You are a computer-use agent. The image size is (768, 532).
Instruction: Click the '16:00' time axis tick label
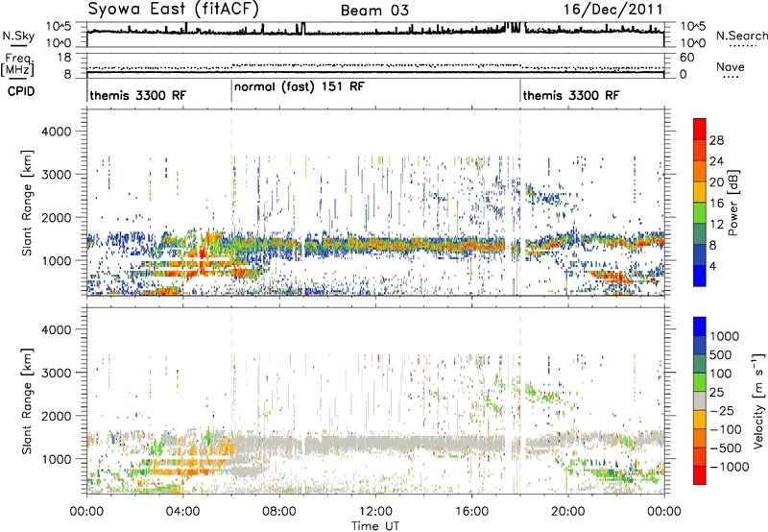click(x=471, y=512)
